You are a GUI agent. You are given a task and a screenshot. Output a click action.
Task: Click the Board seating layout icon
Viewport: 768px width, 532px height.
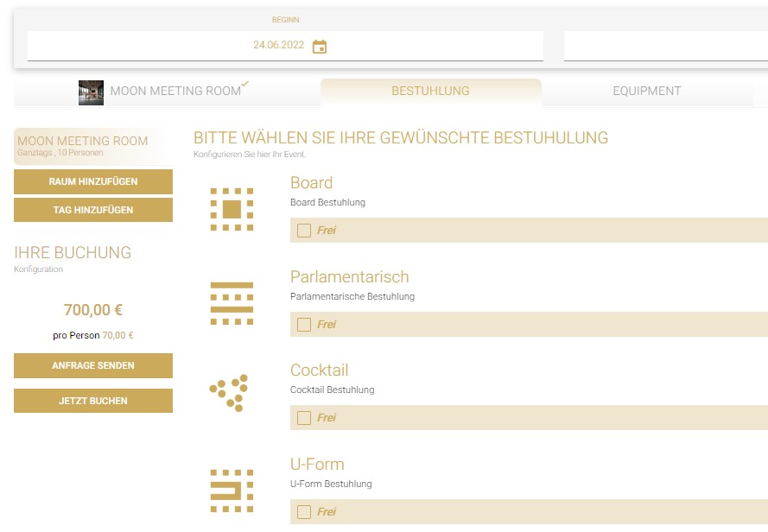[232, 209]
